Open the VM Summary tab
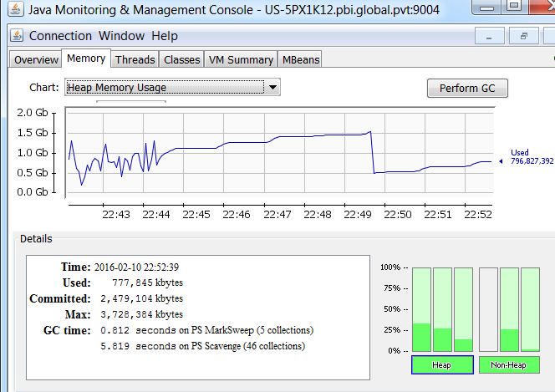The width and height of the screenshot is (555, 392). (241, 59)
